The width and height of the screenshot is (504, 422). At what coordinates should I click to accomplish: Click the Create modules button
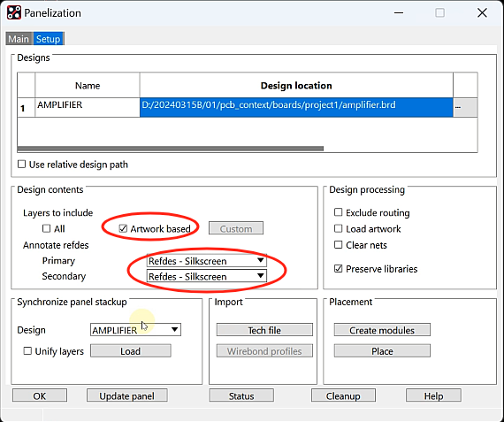point(382,330)
